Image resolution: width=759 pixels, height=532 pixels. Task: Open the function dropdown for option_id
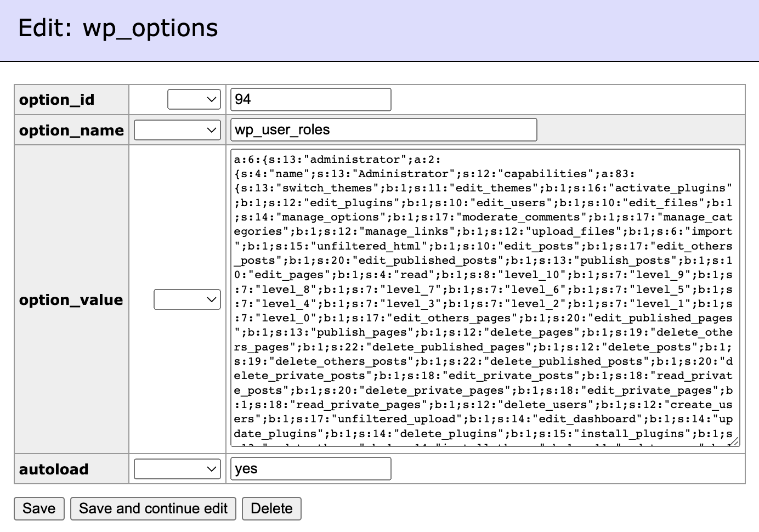point(194,99)
